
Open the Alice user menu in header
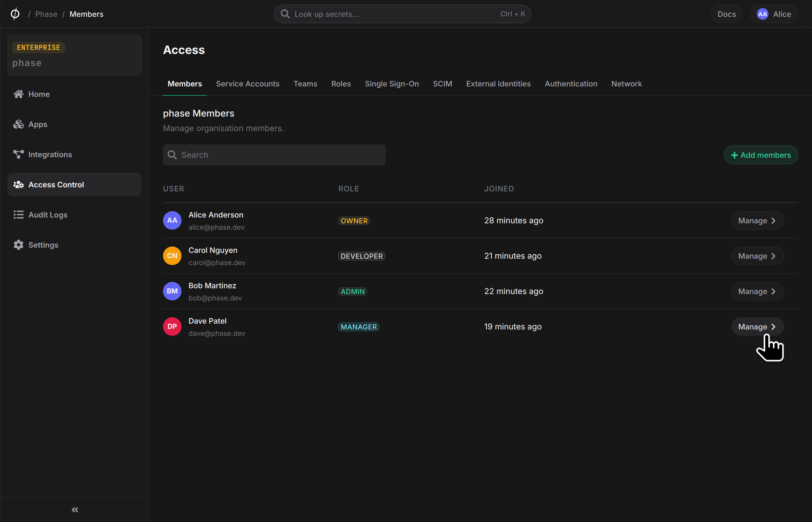click(773, 14)
